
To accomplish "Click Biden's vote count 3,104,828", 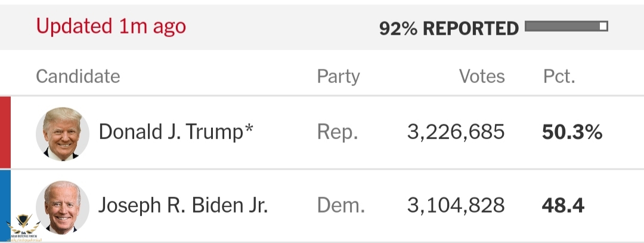I will point(456,206).
